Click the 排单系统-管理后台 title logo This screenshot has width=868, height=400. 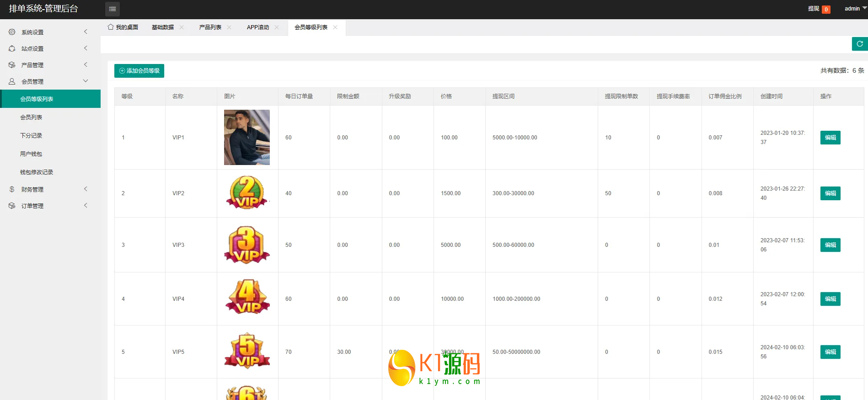[43, 9]
